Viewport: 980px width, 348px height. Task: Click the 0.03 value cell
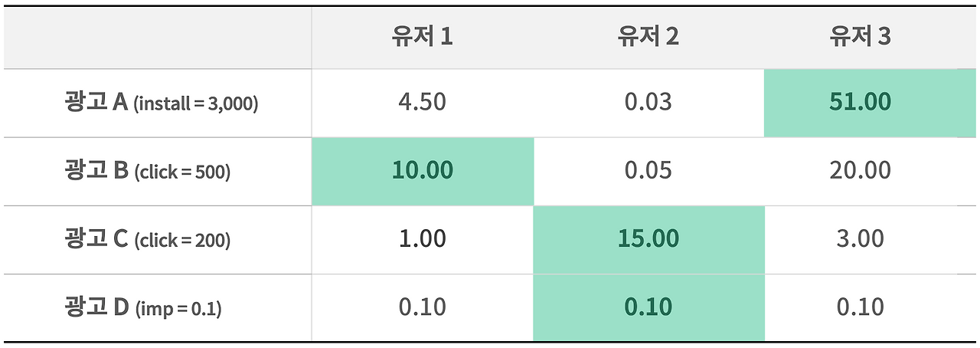tap(648, 103)
